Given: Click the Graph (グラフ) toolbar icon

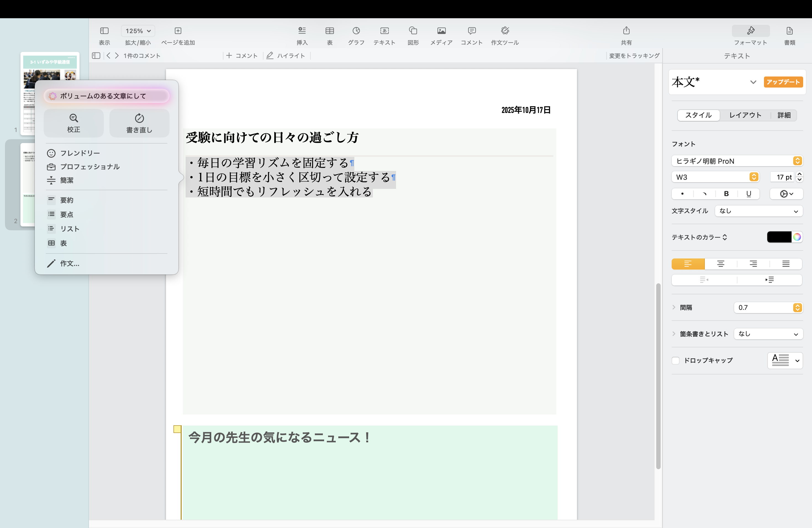Looking at the screenshot, I should (356, 31).
